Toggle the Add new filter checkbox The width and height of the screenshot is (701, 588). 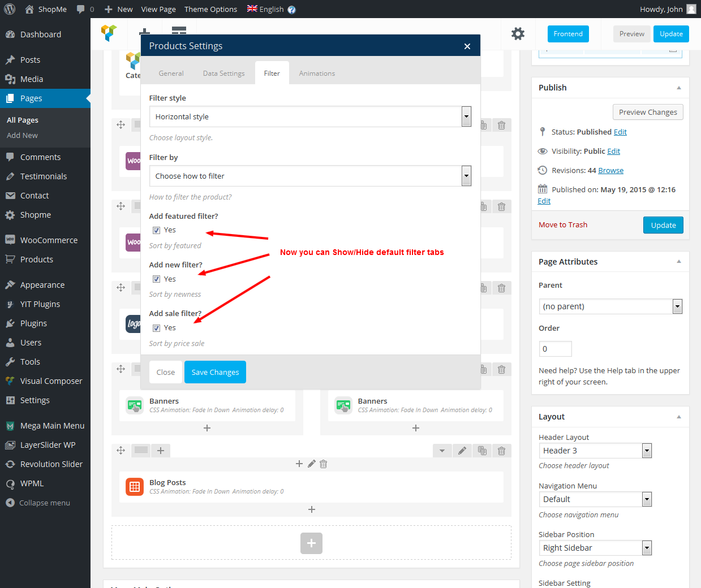coord(157,279)
